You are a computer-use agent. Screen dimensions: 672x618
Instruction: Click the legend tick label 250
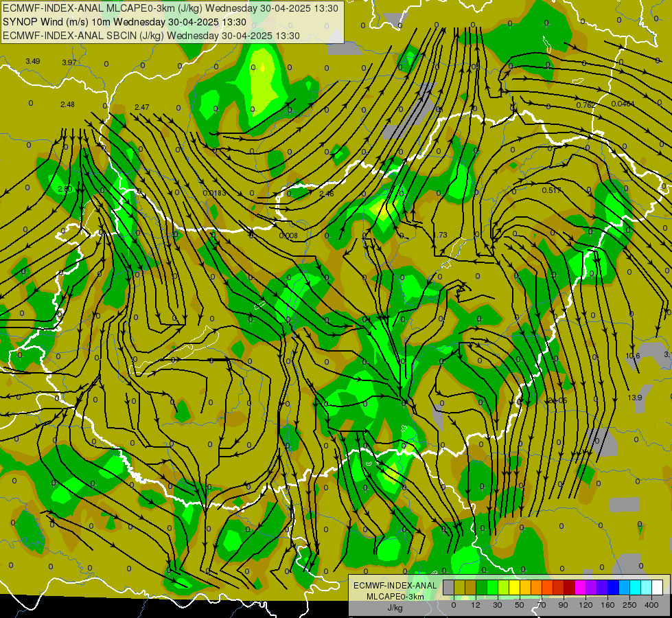(629, 605)
